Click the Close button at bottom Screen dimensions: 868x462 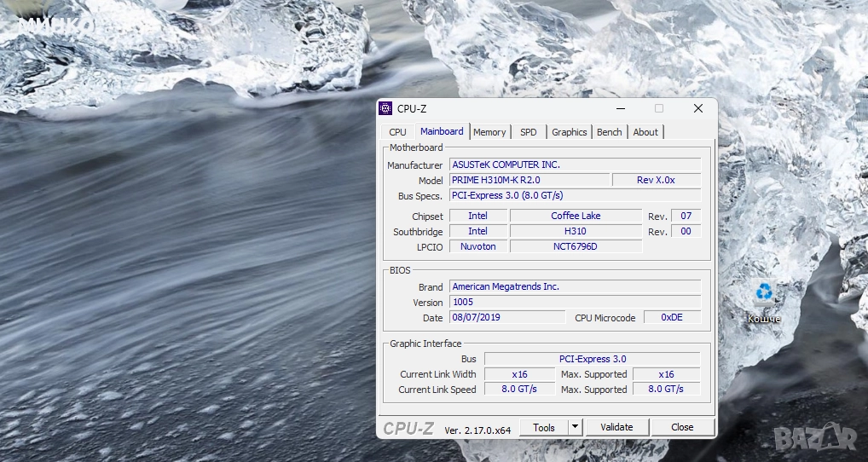pos(682,427)
